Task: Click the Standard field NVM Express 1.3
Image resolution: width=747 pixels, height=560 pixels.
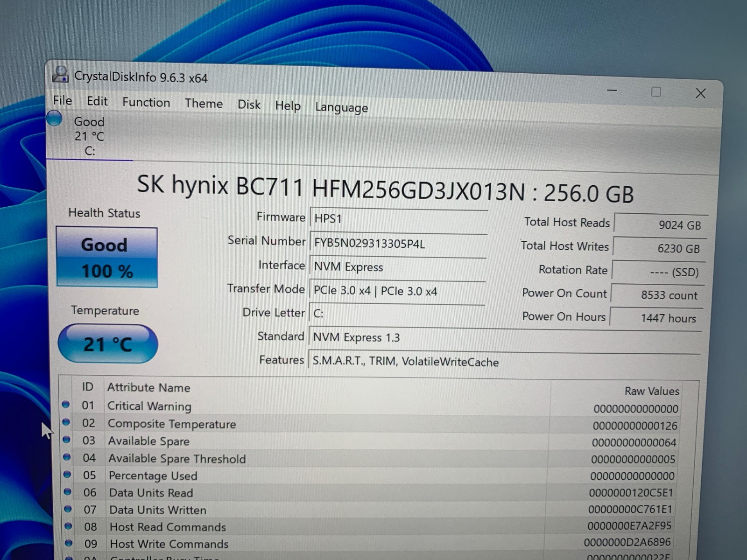Action: click(505, 339)
